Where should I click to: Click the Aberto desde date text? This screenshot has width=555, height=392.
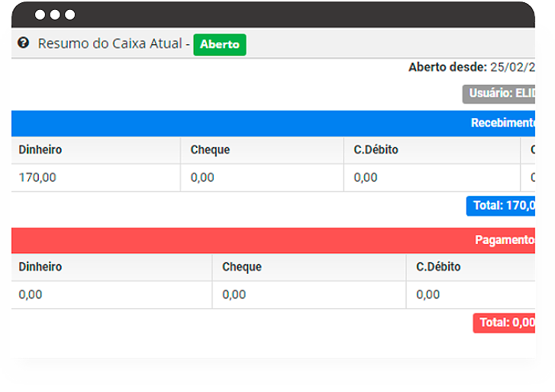coord(472,67)
